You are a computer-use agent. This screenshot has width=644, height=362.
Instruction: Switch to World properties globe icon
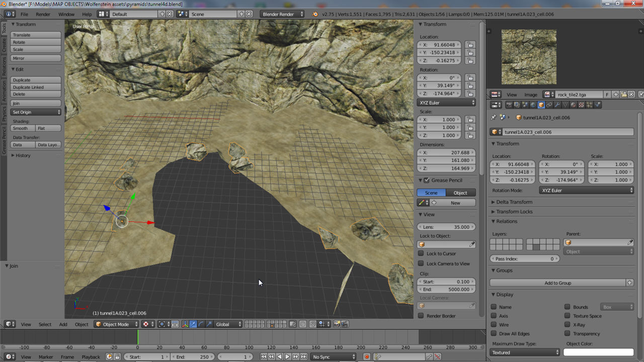coord(533,105)
